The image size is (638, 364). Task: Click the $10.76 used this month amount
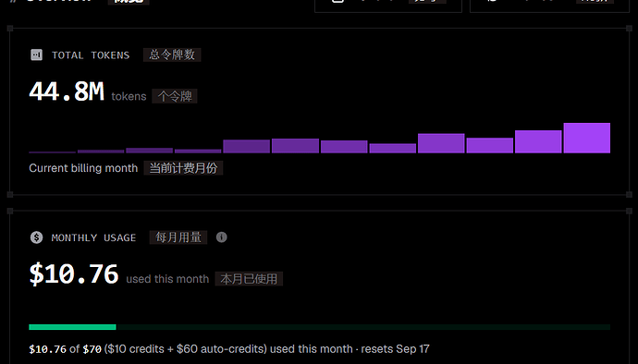[74, 274]
